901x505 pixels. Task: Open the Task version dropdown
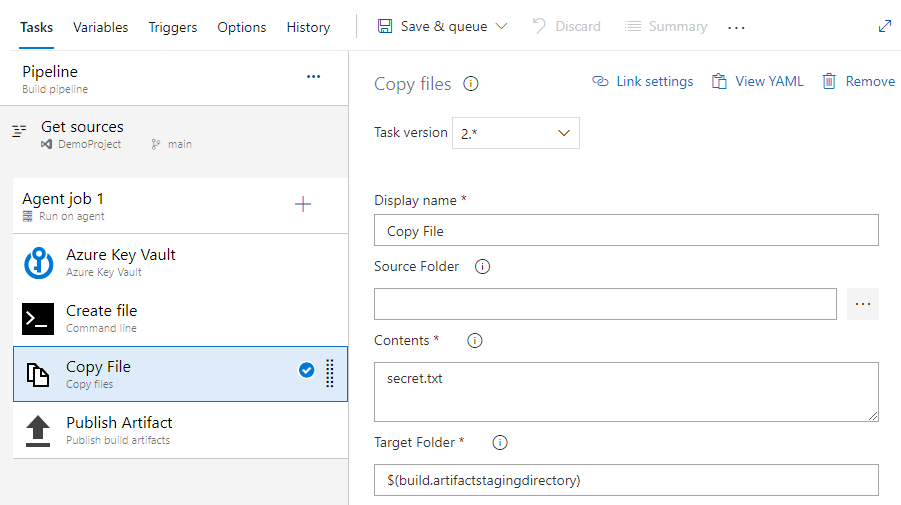pos(516,133)
